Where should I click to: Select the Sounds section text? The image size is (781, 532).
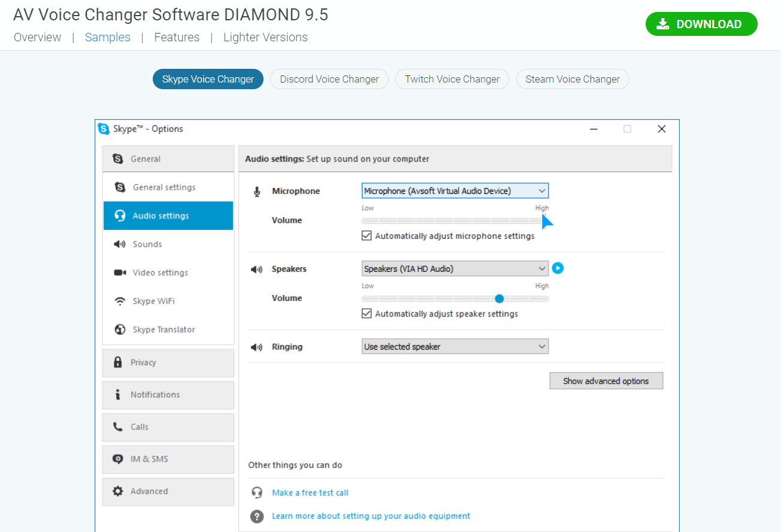tap(147, 244)
